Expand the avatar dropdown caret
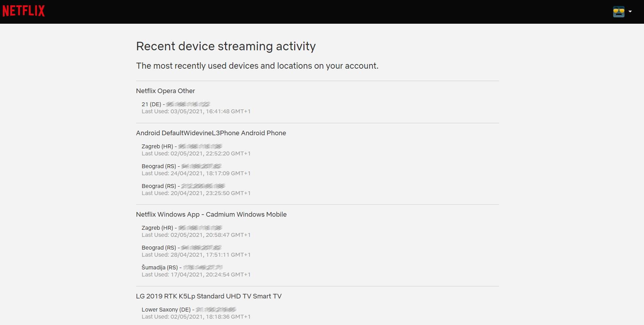 coord(630,11)
